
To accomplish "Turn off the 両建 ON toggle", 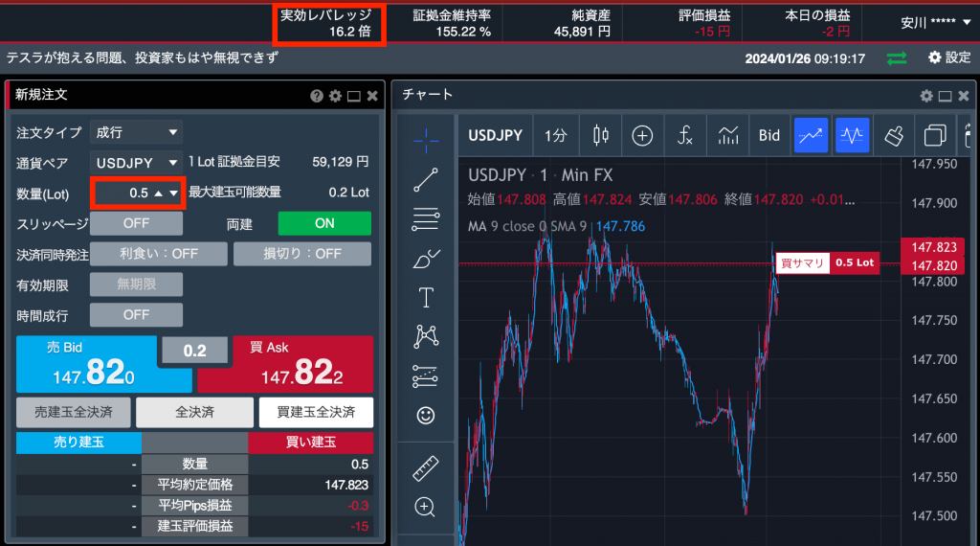I will tap(324, 223).
